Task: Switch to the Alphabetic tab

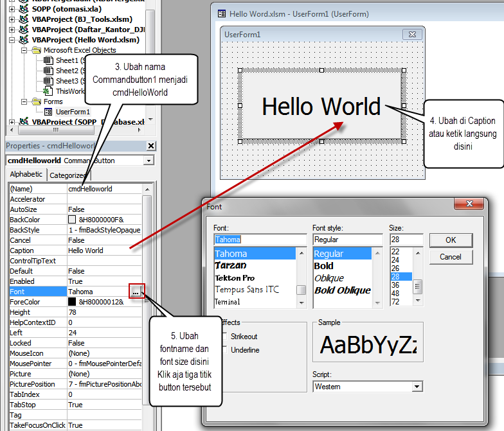Action: click(26, 174)
